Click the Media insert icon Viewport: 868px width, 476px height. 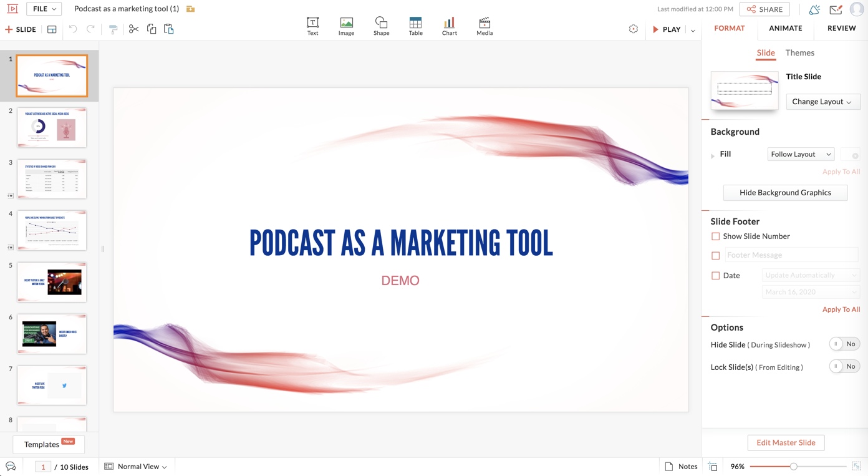[x=485, y=26]
